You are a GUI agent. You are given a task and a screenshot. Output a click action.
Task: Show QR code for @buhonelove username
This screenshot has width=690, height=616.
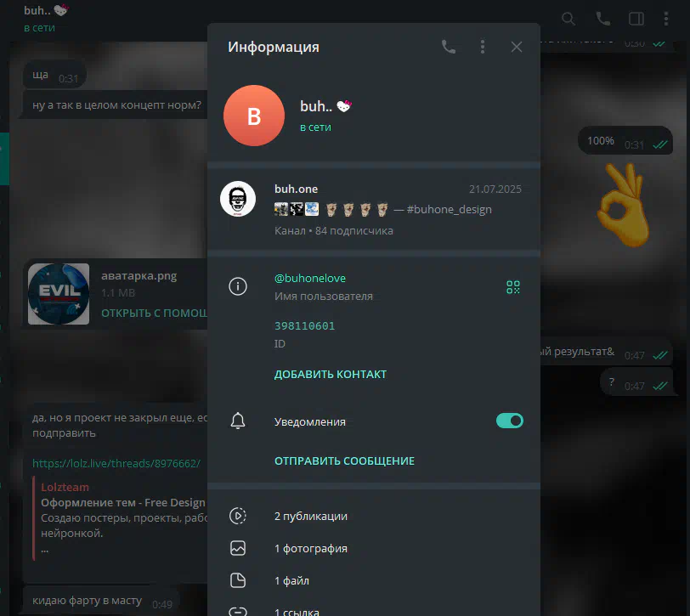click(x=512, y=287)
